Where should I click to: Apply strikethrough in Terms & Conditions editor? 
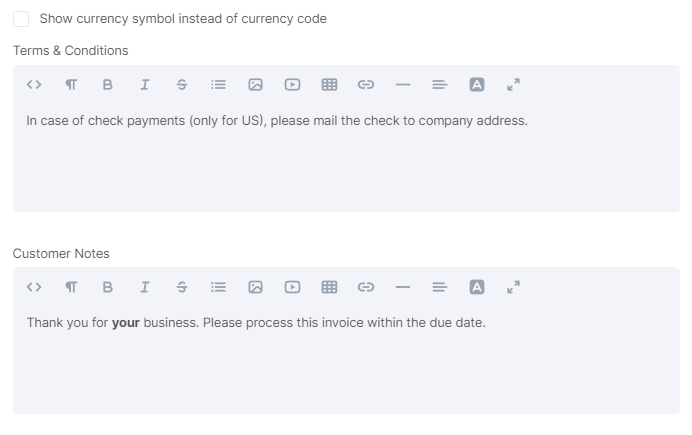[x=182, y=84]
